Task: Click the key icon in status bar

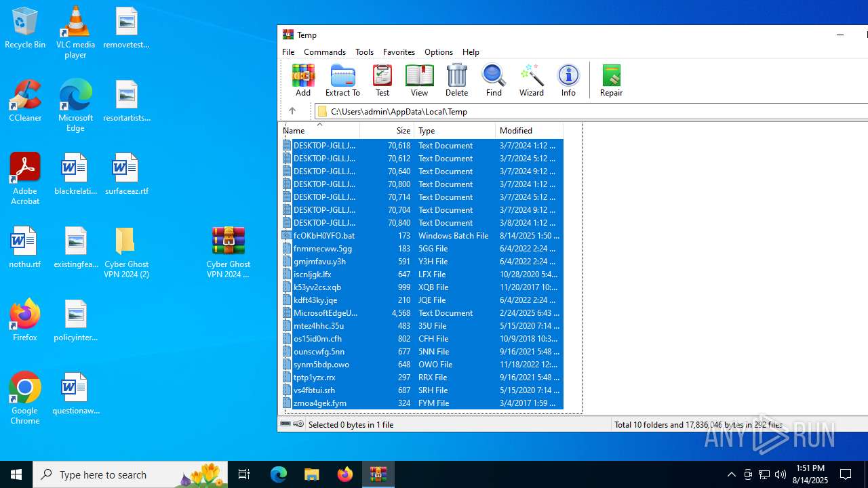Action: [298, 424]
